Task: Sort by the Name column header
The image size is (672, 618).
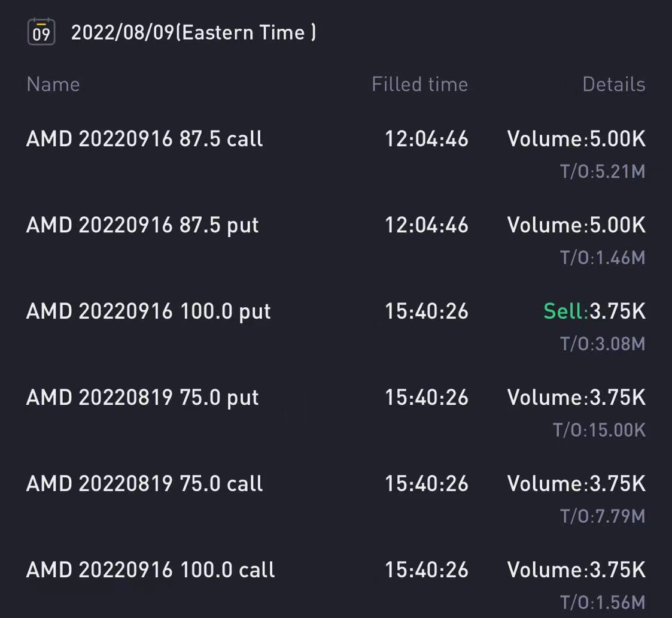Action: [x=53, y=84]
